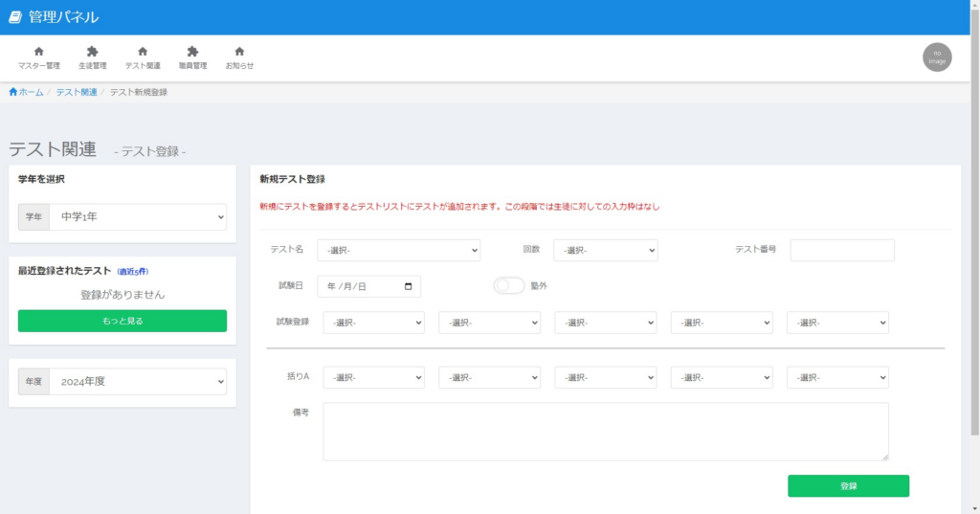This screenshot has height=514, width=980.
Task: Toggle the 塾外 switch
Action: (x=509, y=285)
